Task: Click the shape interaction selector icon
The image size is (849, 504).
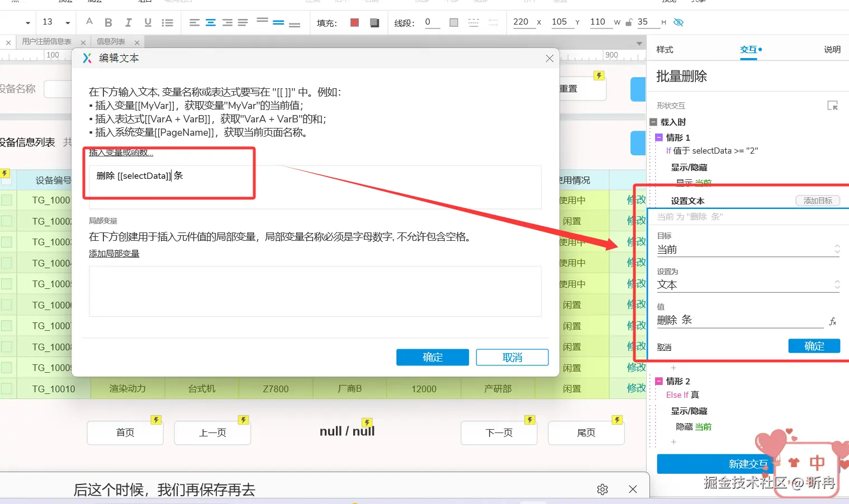Action: 832,106
